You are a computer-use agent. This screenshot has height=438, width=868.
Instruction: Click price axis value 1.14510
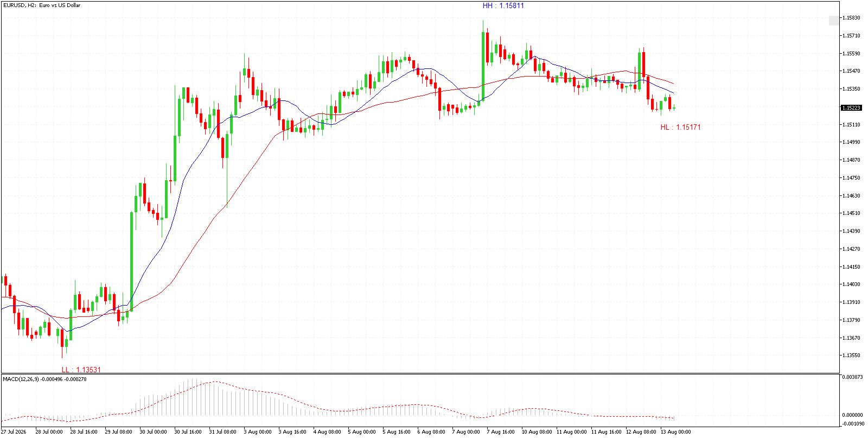tap(851, 213)
